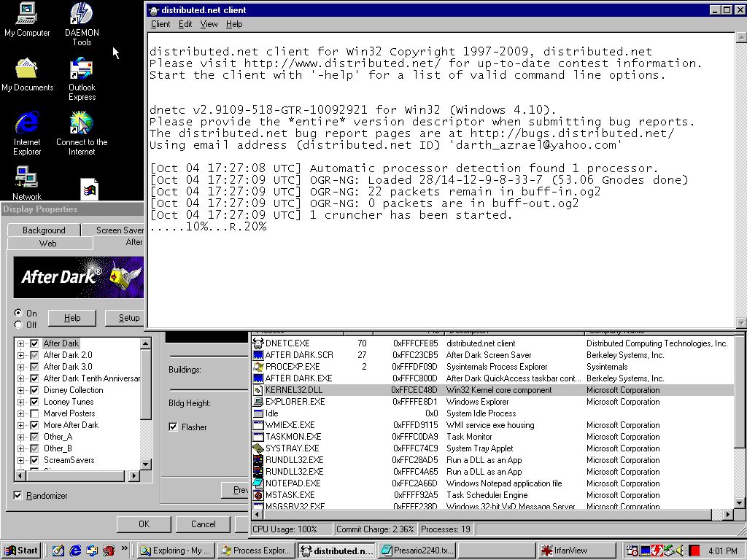Expand the ScreamSavers tree node
The image size is (747, 560).
pyautogui.click(x=20, y=460)
